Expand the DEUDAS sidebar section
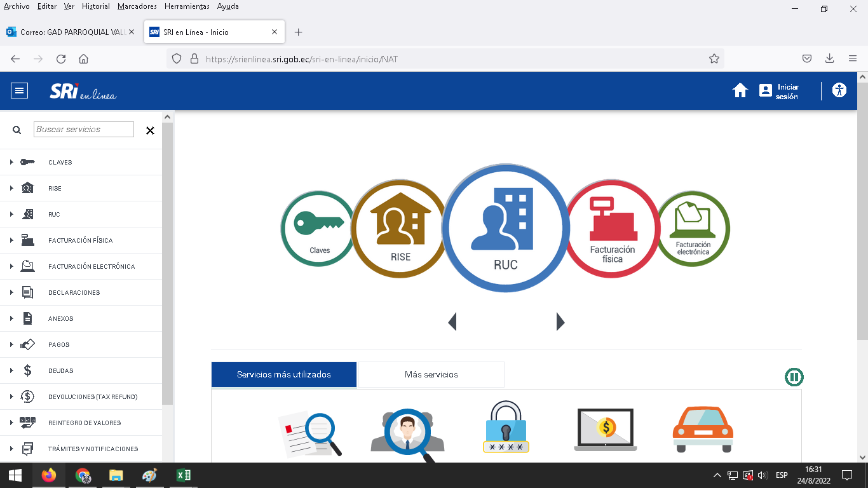The image size is (868, 488). [60, 370]
